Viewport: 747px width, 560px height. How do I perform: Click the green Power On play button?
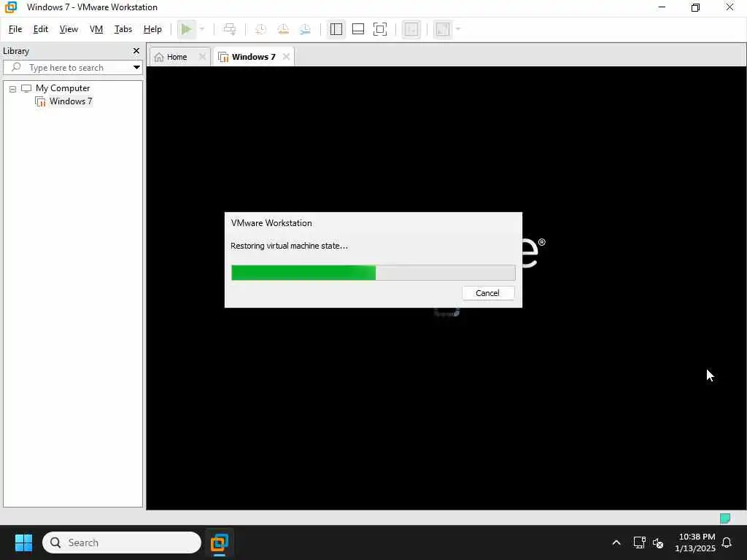tap(186, 29)
